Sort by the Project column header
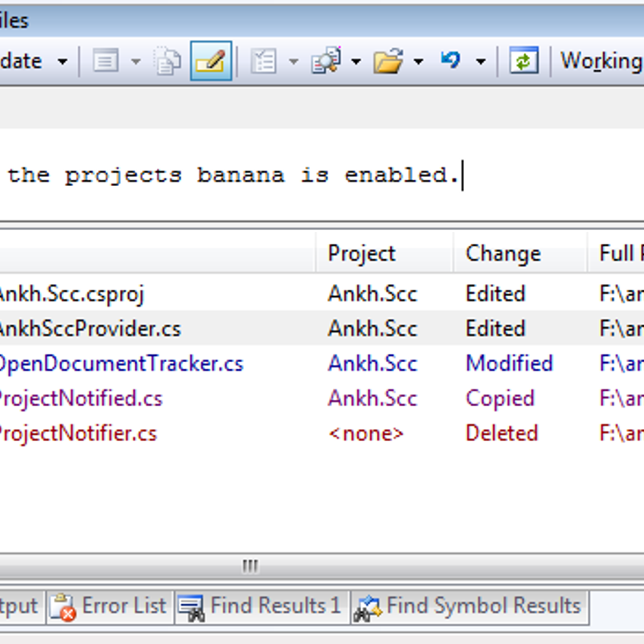 (x=361, y=253)
